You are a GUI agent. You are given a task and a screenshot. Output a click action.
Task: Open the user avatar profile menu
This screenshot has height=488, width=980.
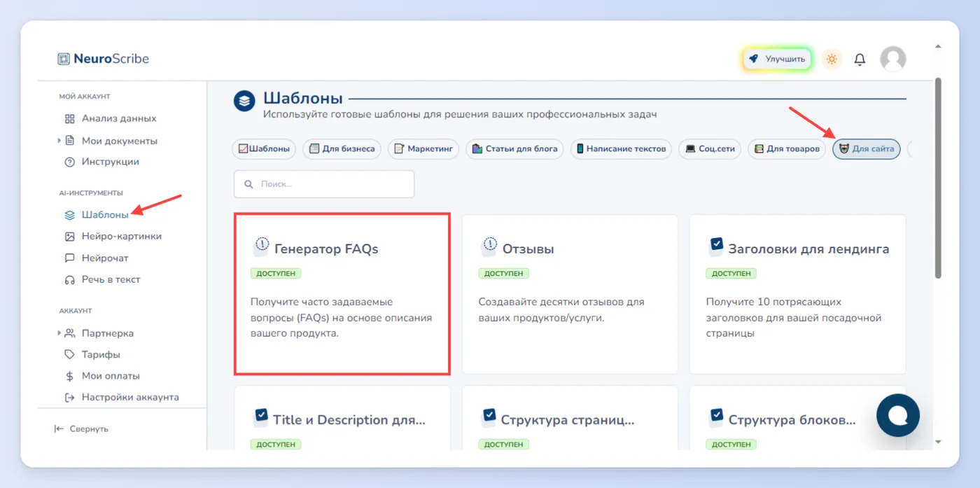(893, 60)
